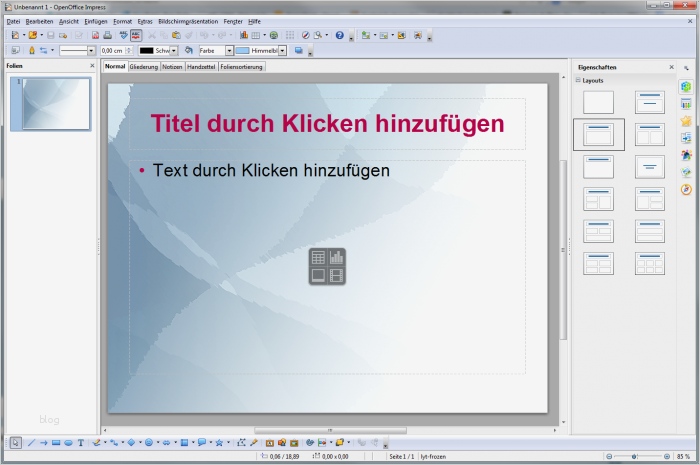
Task: Toggle the AutoSpellcheck toolbar button
Action: [136, 35]
